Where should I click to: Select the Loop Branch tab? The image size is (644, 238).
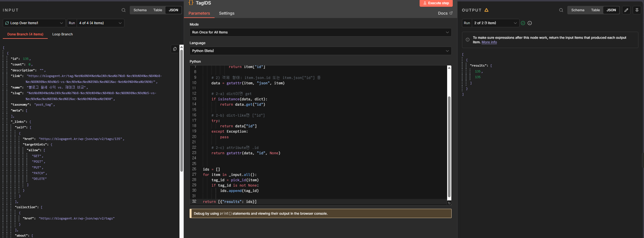pos(62,34)
